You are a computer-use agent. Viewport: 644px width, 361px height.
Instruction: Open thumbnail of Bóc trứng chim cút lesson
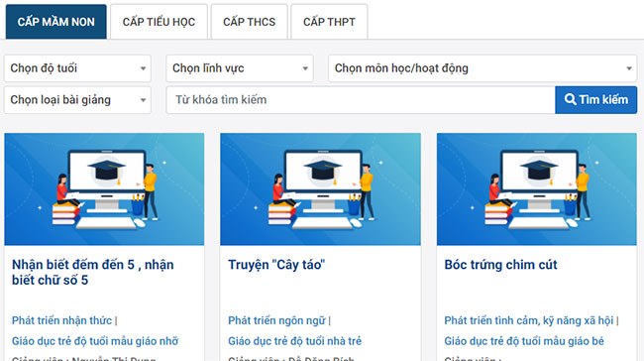tap(537, 189)
